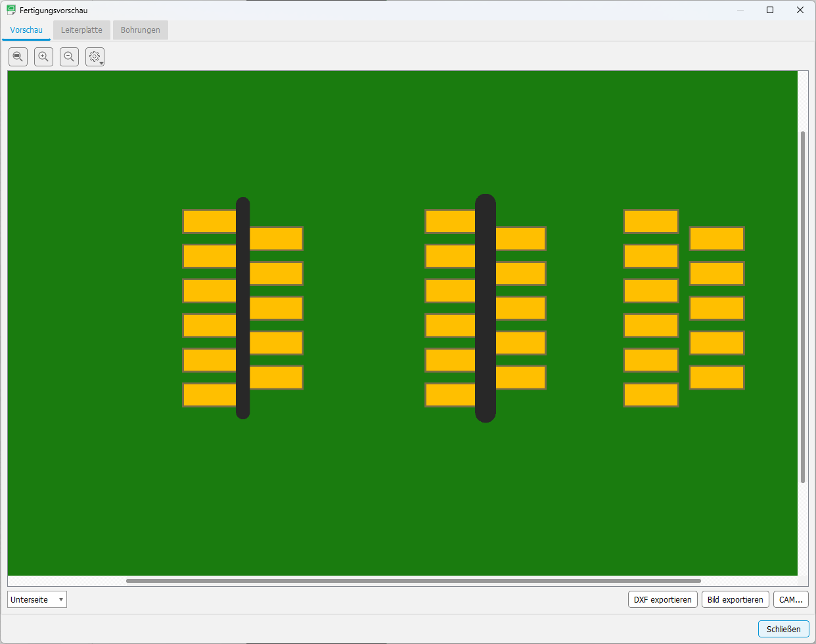Click the vertical scrollbar thumb
Screen dimensions: 816x644
(803, 307)
